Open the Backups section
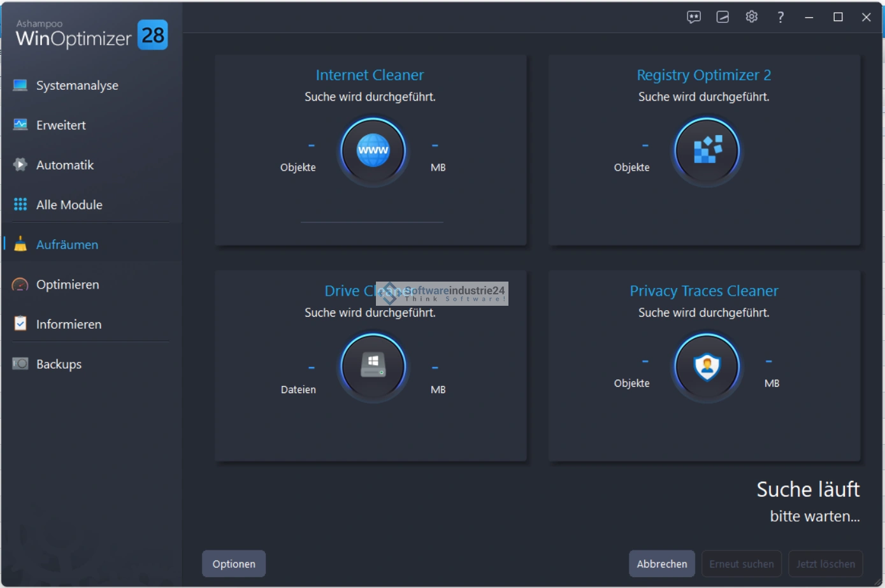Screen dimensions: 885x588 pos(59,364)
